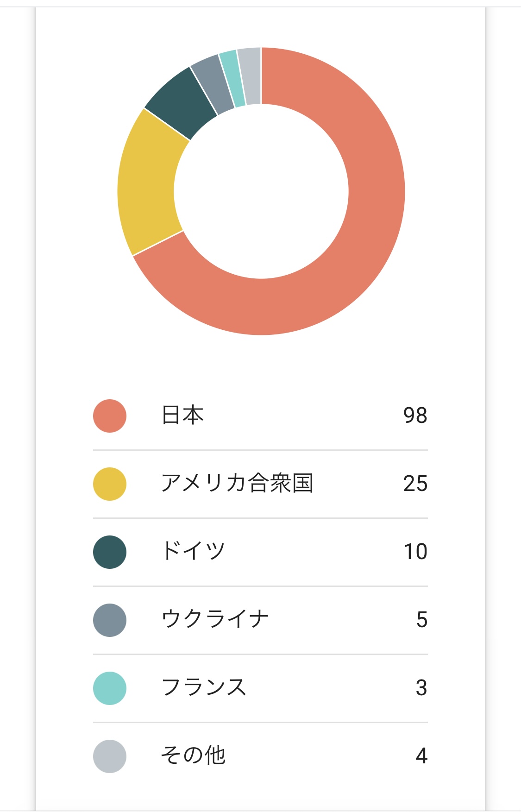This screenshot has width=521, height=812.
Task: Select the フランス legend label
Action: pyautogui.click(x=204, y=687)
